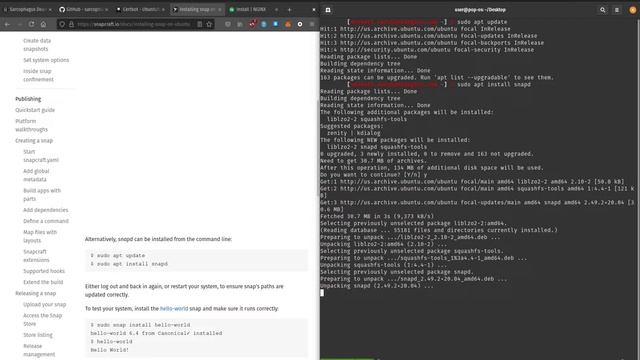This screenshot has height=360, width=640.
Task: Open Store listing sidebar link
Action: pos(38,335)
